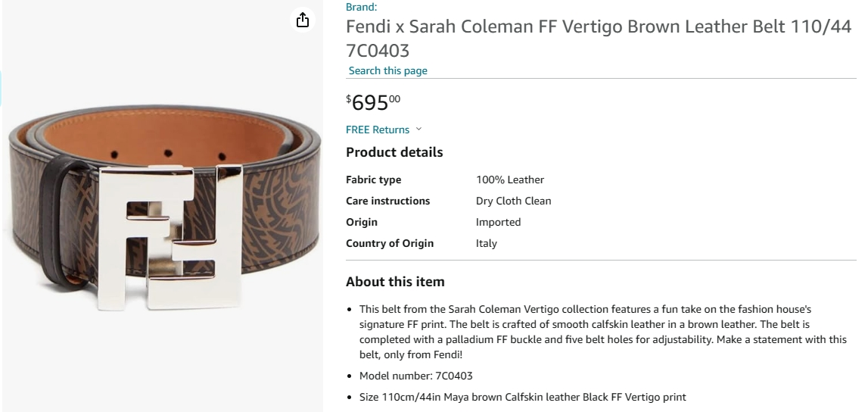Click the share icon above the belt image
Viewport: 868px width, 412px height.
(303, 20)
